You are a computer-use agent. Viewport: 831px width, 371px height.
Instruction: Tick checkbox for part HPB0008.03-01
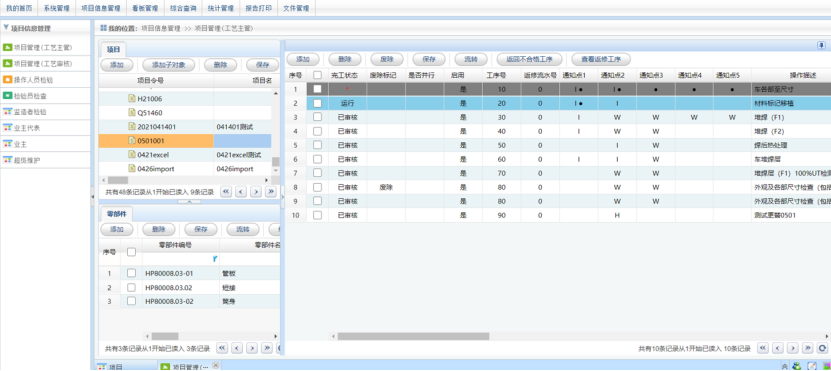tap(131, 273)
